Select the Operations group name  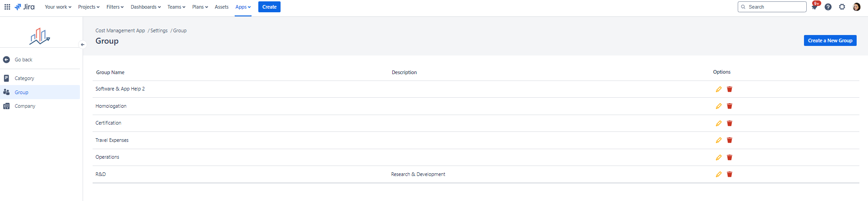107,157
